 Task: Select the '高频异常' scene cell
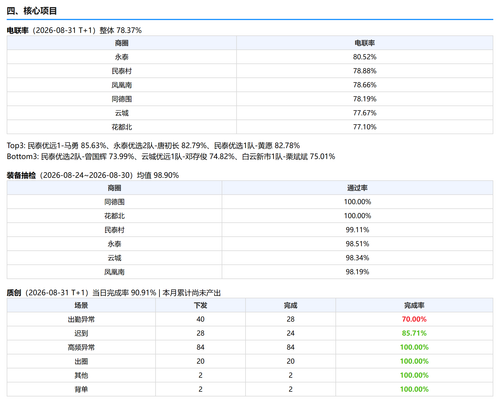pos(81,347)
